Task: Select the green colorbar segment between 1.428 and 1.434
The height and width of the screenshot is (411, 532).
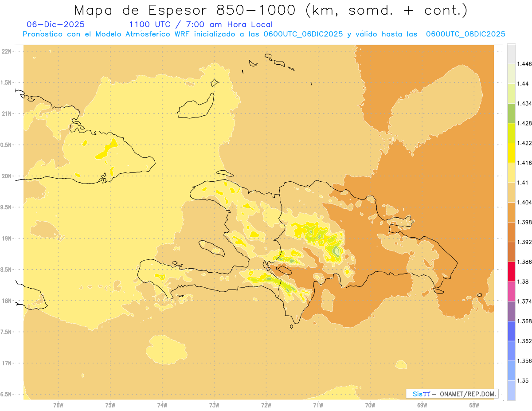Action: pyautogui.click(x=511, y=113)
